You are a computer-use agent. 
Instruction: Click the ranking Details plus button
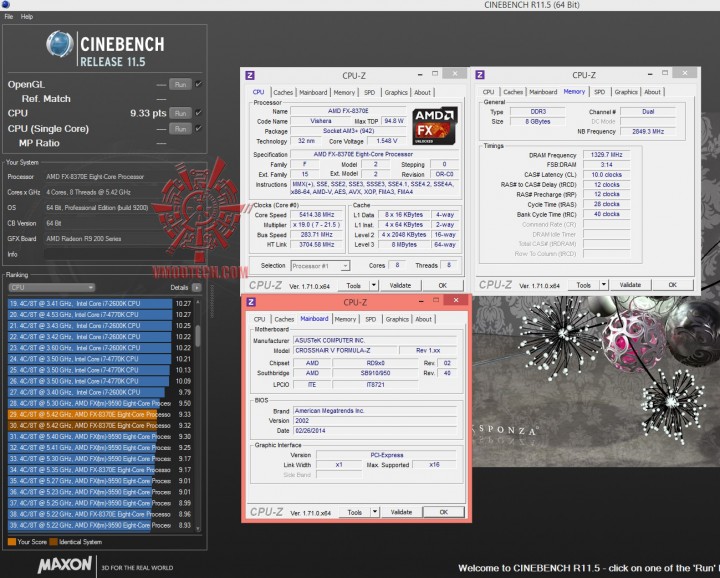tap(197, 287)
